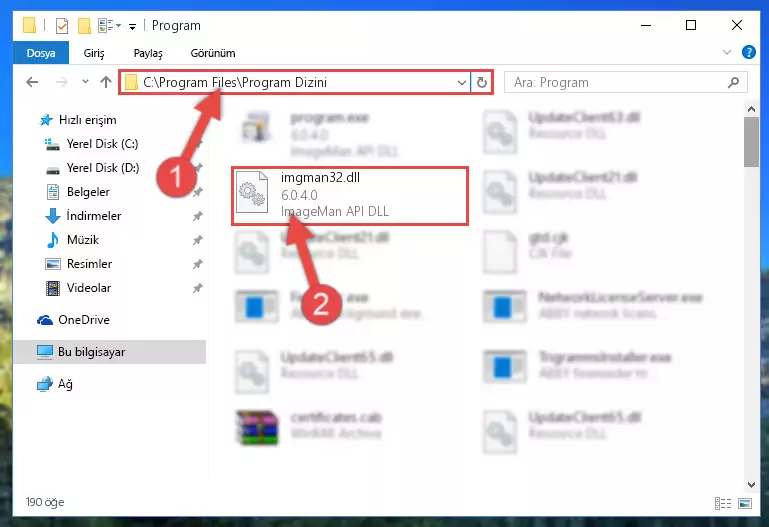The height and width of the screenshot is (527, 769).
Task: Click the New folder quick access icon
Action: point(84,25)
